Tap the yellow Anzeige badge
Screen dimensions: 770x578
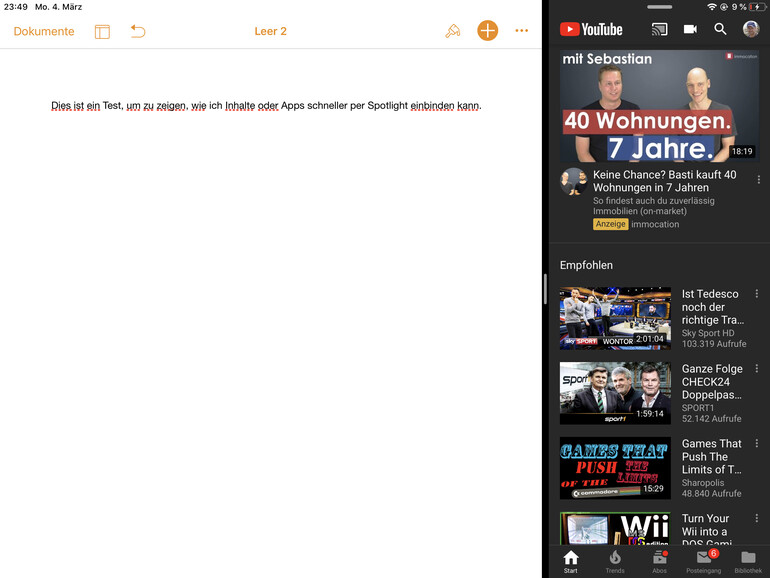tap(610, 224)
